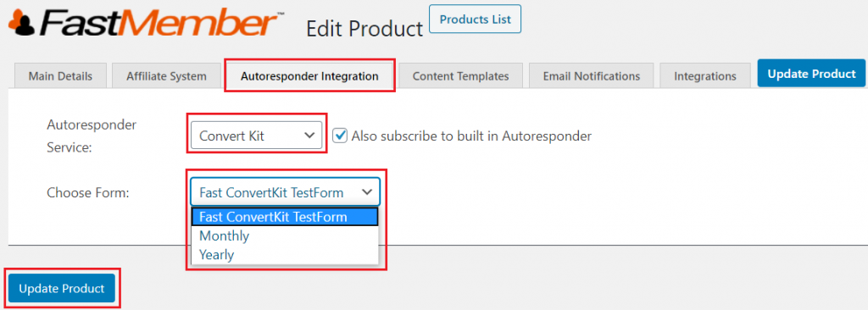Collapse the Choose Form dropdown

coord(285,192)
